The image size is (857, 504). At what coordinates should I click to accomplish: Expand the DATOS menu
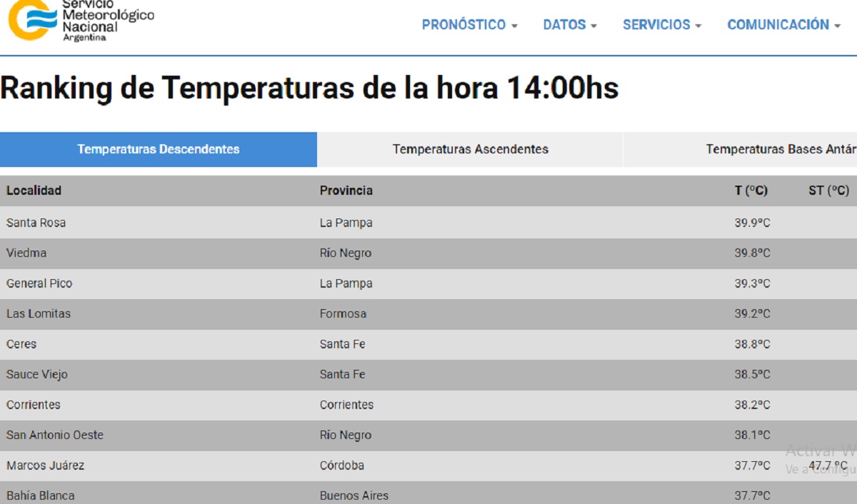pyautogui.click(x=569, y=25)
